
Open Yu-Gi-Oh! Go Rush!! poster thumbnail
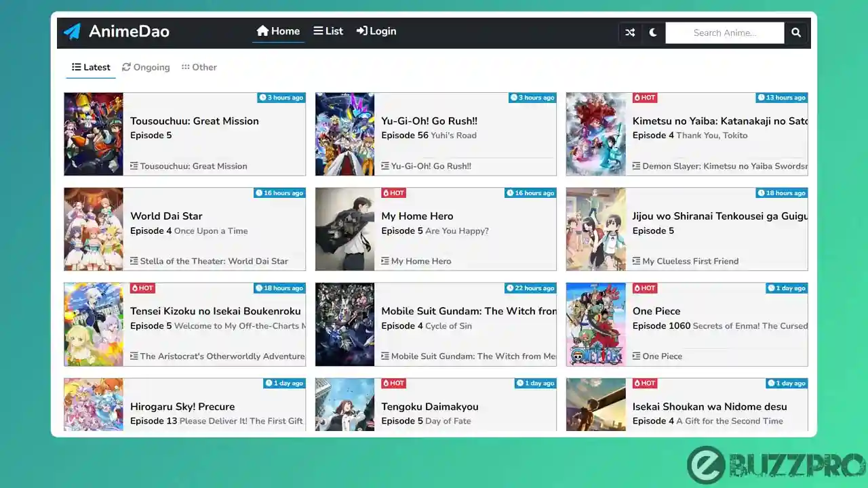[x=344, y=134]
